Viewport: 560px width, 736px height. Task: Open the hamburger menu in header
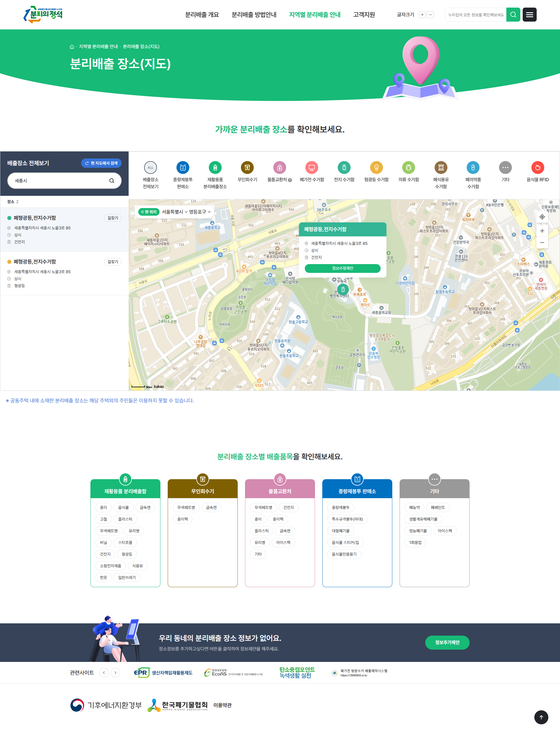tap(529, 15)
